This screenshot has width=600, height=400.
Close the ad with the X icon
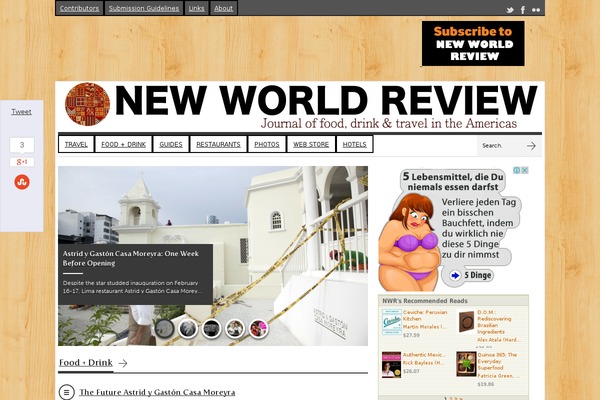pos(525,170)
